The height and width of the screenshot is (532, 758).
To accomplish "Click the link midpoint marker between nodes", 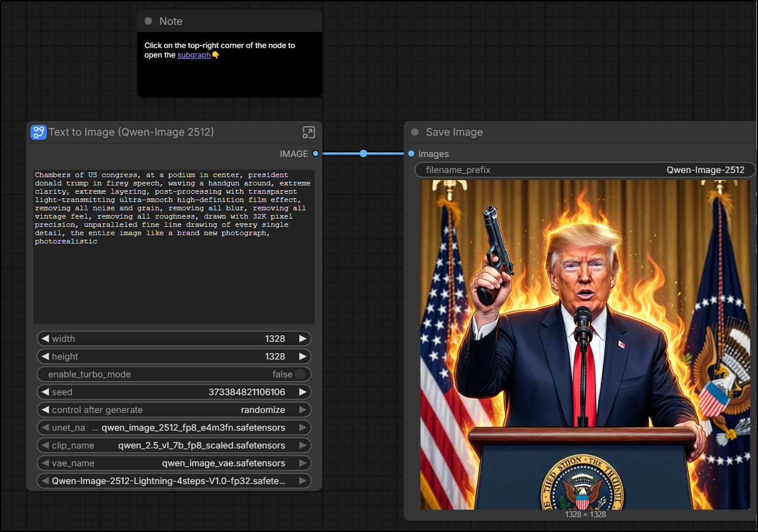I will click(x=363, y=153).
